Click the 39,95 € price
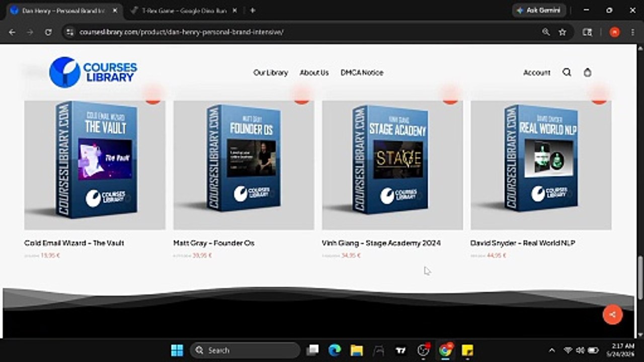The height and width of the screenshot is (362, 644). pyautogui.click(x=202, y=255)
